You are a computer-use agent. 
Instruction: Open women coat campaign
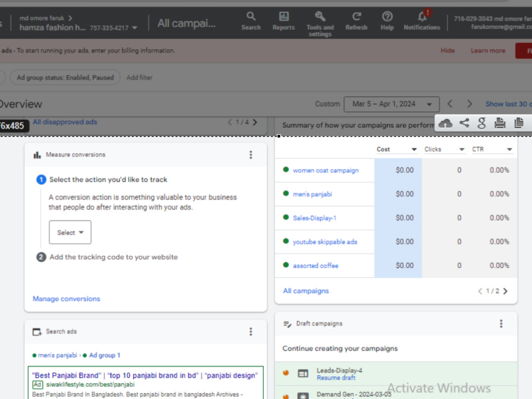click(326, 170)
